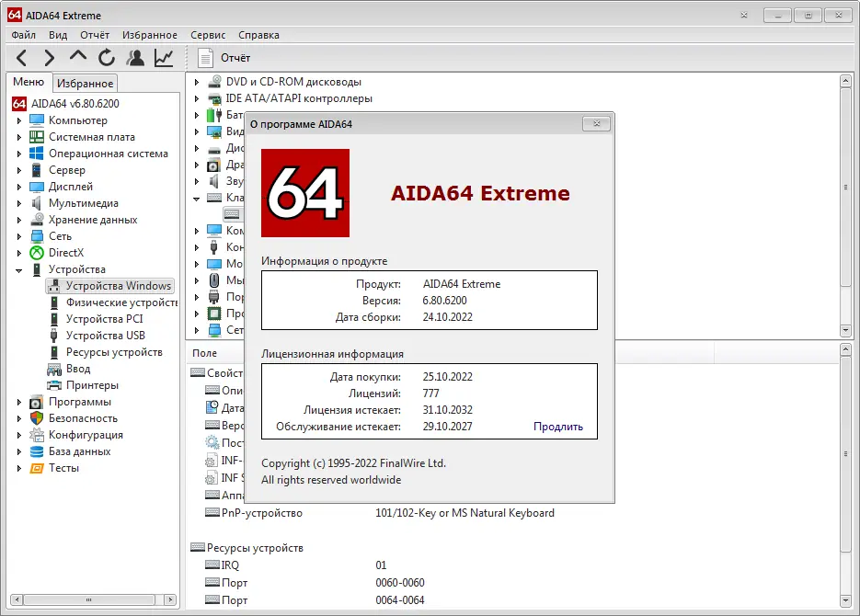Click the Принтеры printer icon
The image size is (860, 616).
pyautogui.click(x=54, y=385)
